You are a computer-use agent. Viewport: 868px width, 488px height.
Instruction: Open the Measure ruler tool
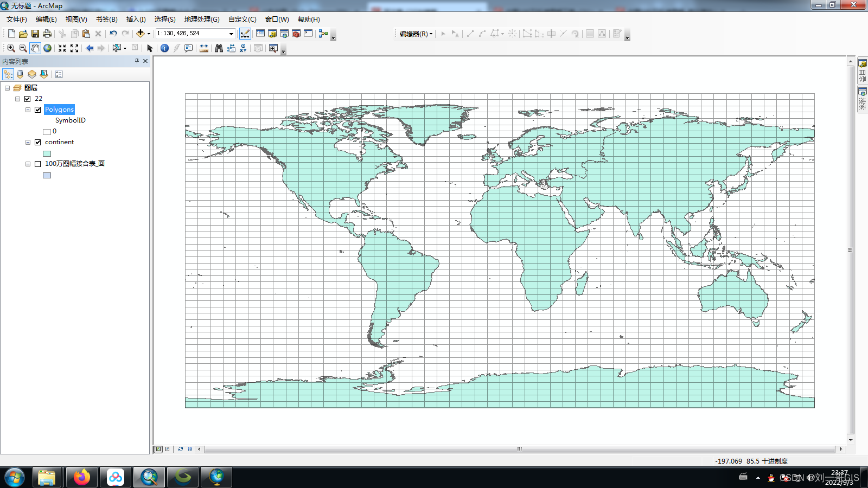point(204,48)
